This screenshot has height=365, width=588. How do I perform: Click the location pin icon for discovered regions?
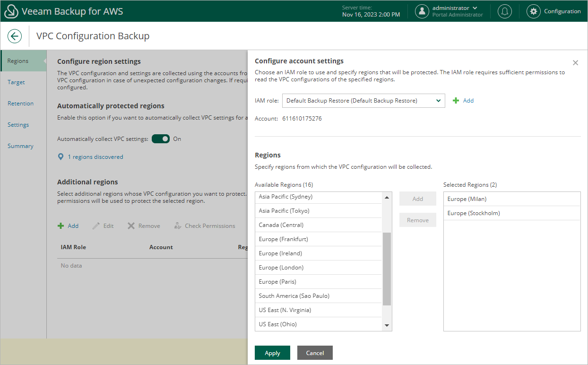61,157
